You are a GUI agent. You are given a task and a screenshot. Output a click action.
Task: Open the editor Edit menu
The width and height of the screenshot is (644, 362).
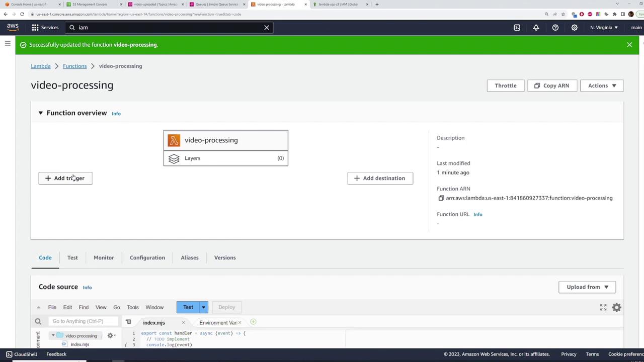tap(67, 307)
